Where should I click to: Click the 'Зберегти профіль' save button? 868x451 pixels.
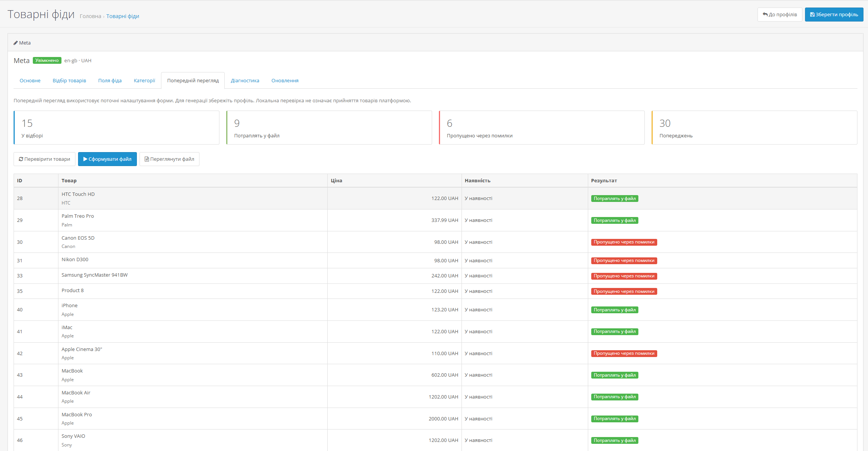pos(834,15)
